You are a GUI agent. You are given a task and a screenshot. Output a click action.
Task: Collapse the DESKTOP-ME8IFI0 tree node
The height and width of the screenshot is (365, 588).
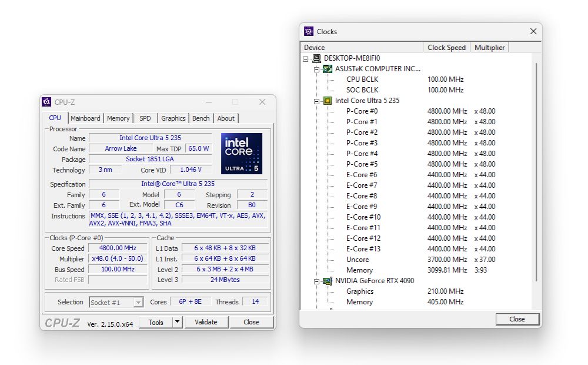(306, 59)
